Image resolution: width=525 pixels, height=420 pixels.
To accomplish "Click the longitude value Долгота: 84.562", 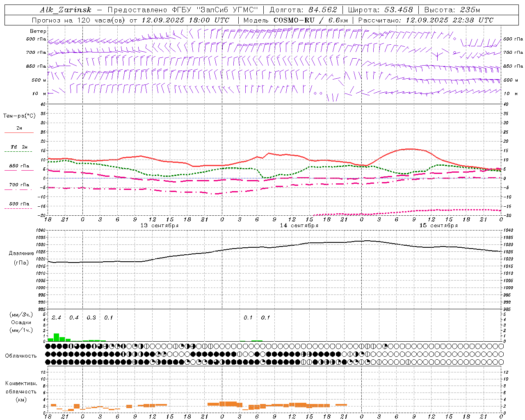I will (303, 10).
